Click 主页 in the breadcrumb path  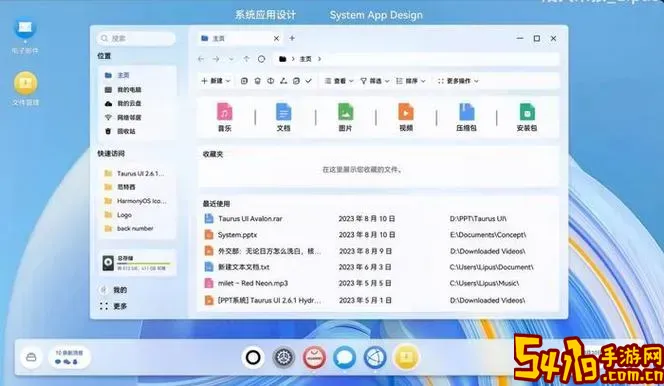305,59
